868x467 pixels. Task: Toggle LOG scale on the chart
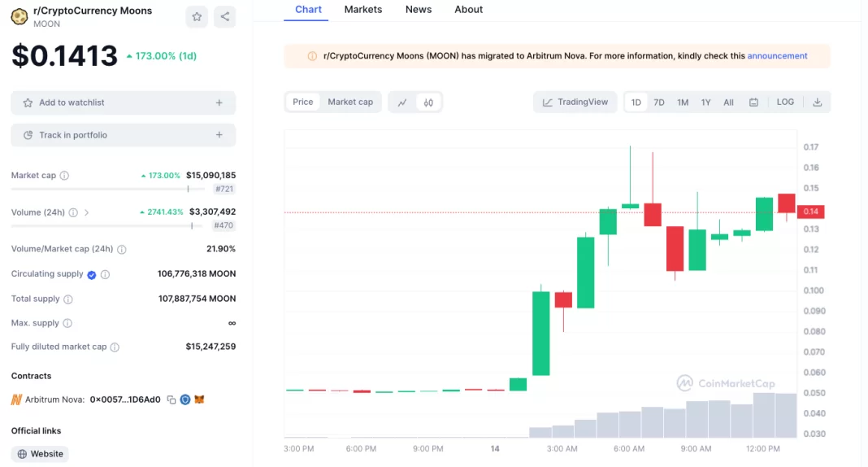785,102
